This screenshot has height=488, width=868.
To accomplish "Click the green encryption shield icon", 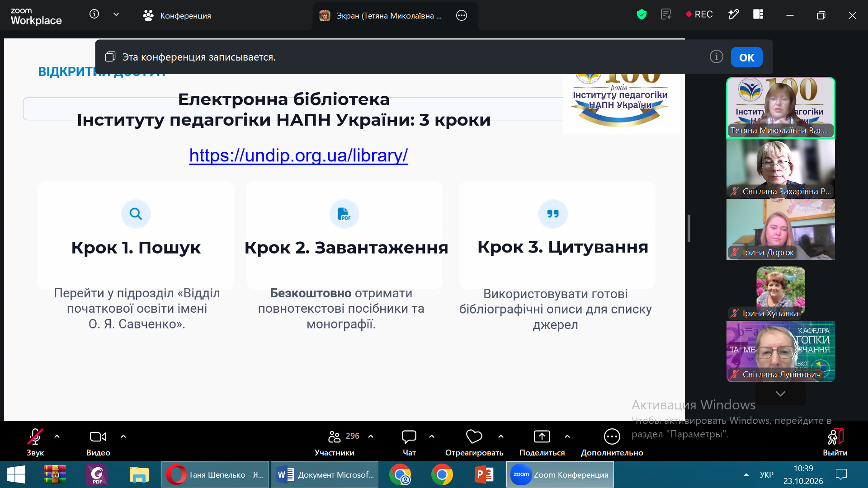I will (641, 14).
